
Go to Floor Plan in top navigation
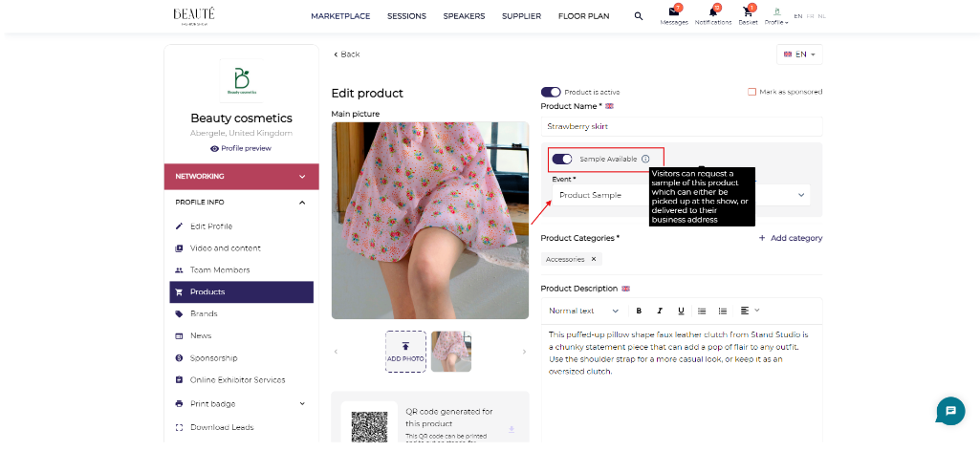[x=584, y=16]
